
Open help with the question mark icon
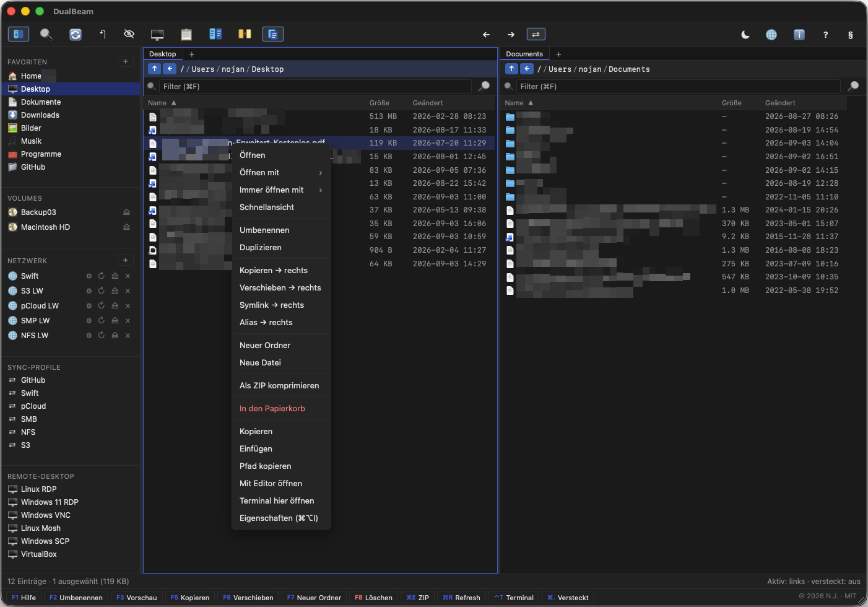click(x=825, y=35)
